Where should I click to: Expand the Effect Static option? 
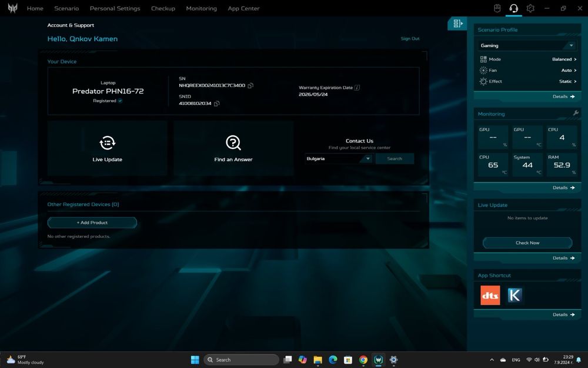[x=567, y=81]
